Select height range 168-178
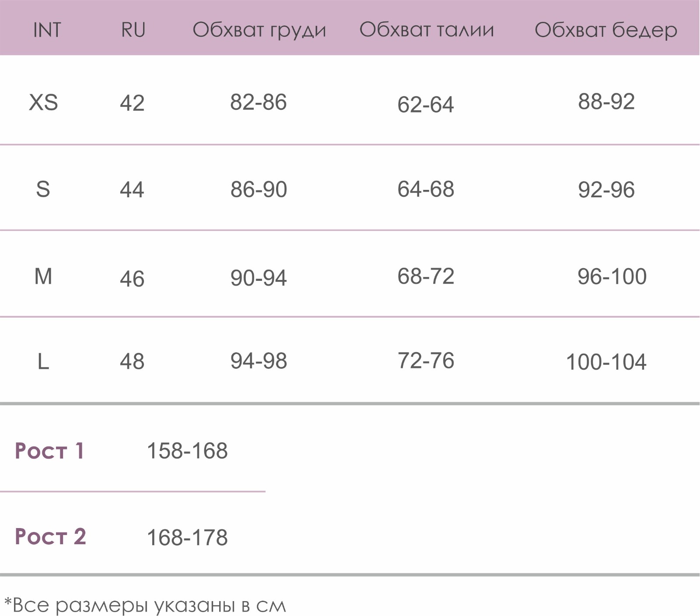Viewport: 700px width, 616px height. [x=187, y=538]
